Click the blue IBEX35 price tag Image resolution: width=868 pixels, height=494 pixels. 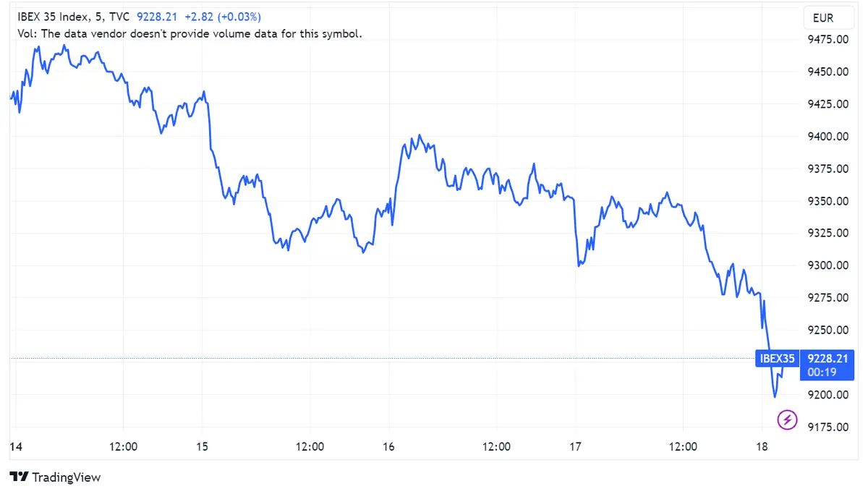coord(776,358)
